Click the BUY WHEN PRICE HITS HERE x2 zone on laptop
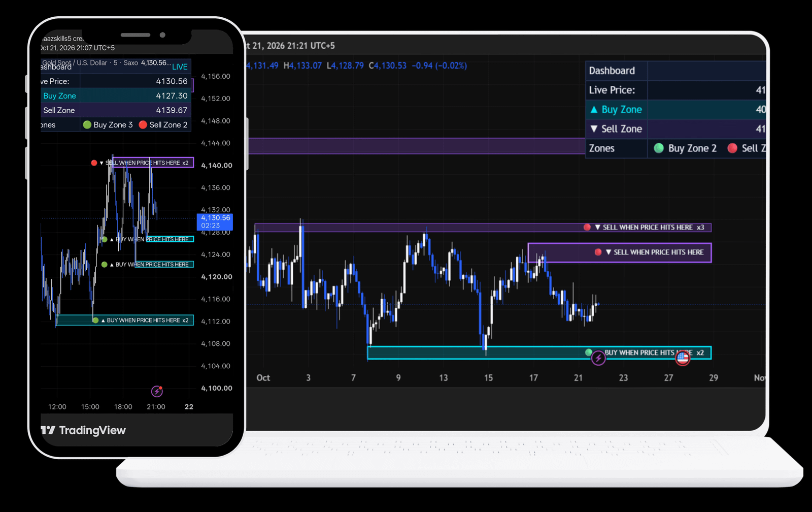 tap(539, 353)
